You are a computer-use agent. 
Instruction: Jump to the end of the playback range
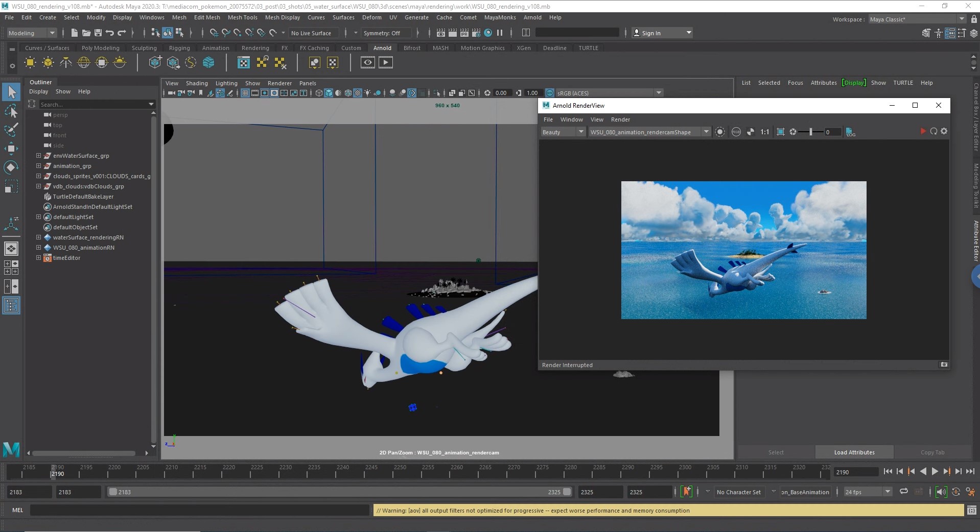(x=970, y=472)
